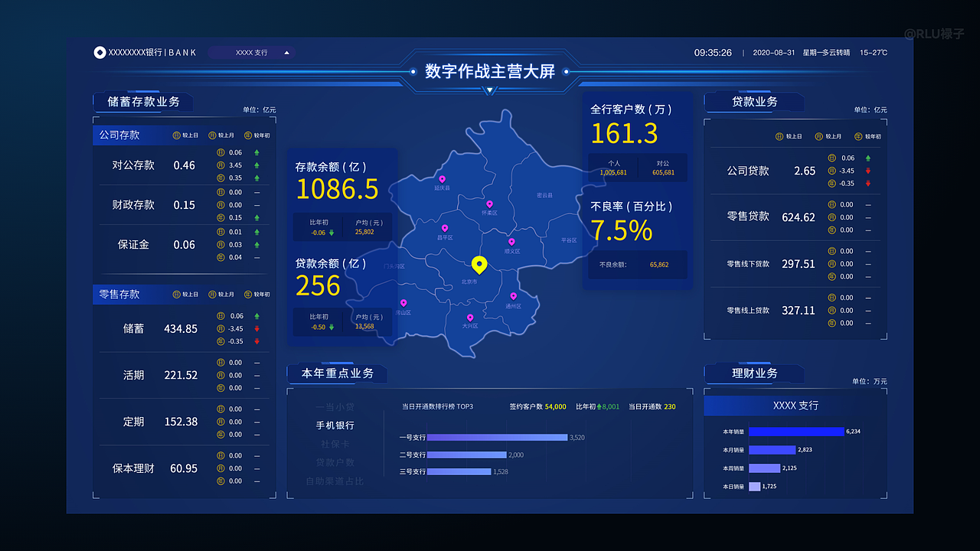Click the 二号支行 bar showing 2,000
The image size is (980, 551).
click(x=467, y=455)
